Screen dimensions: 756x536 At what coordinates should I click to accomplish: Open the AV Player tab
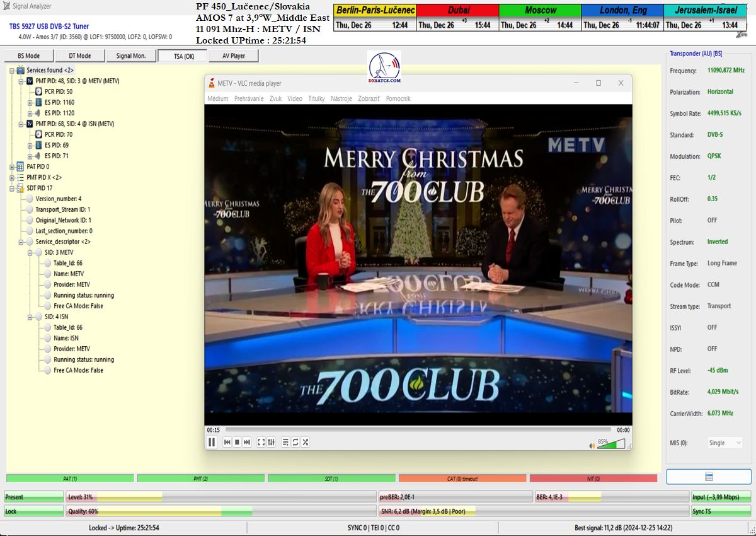tap(233, 56)
